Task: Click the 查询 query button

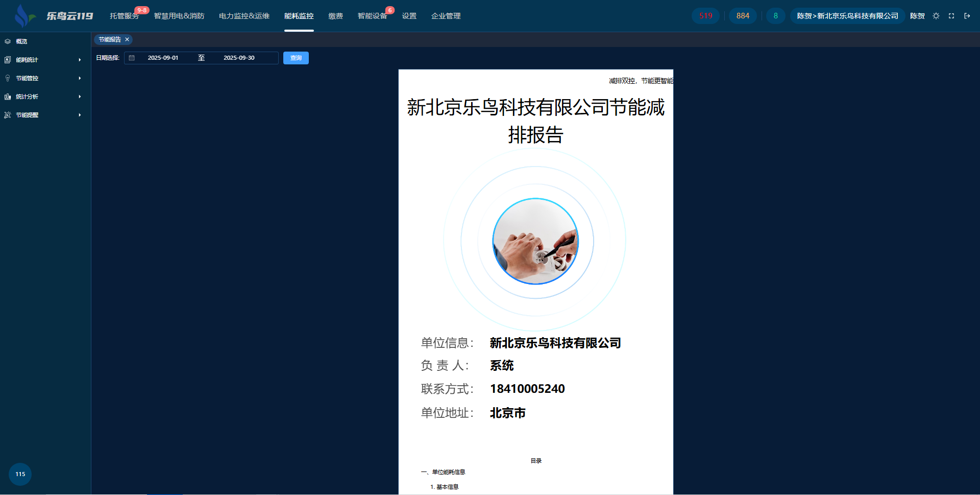Action: (x=296, y=58)
